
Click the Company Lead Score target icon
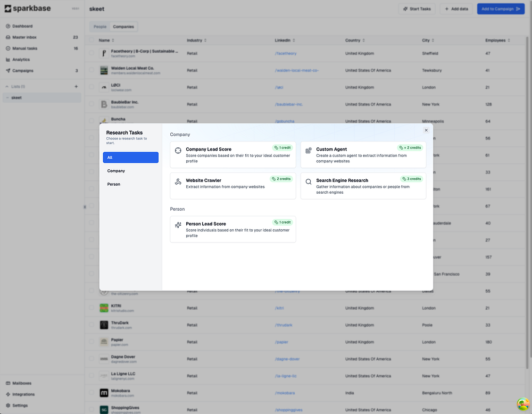point(178,151)
